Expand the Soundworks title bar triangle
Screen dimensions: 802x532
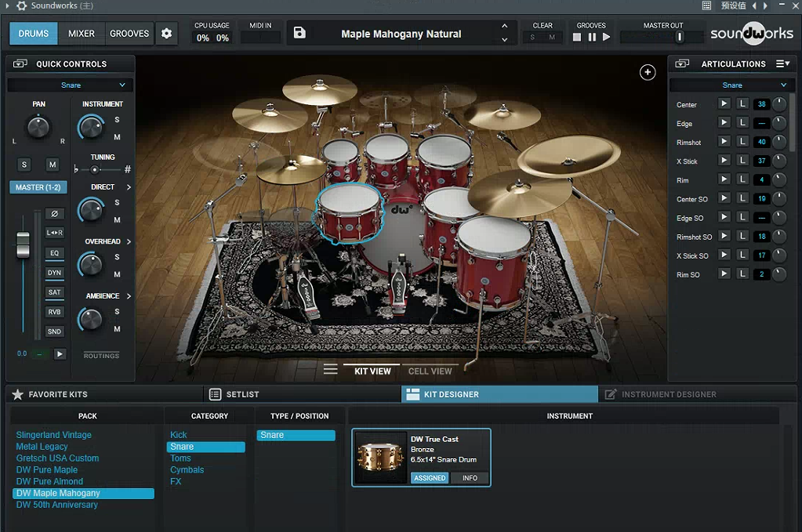coord(7,5)
